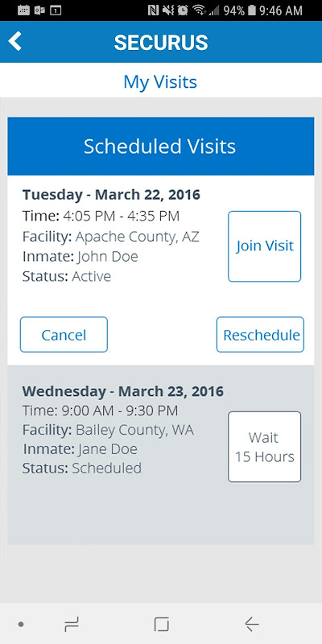Tap the alarm clock status icon
This screenshot has height=644, width=322.
click(184, 10)
